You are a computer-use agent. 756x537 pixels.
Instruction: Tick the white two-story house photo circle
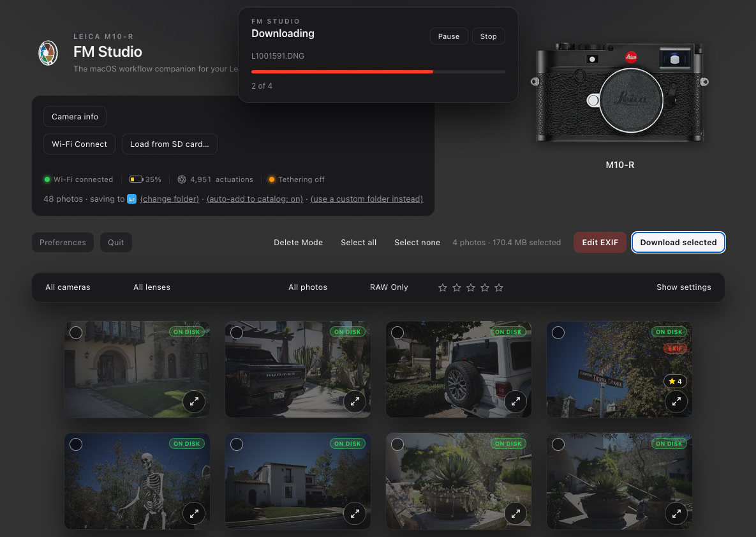pos(237,444)
